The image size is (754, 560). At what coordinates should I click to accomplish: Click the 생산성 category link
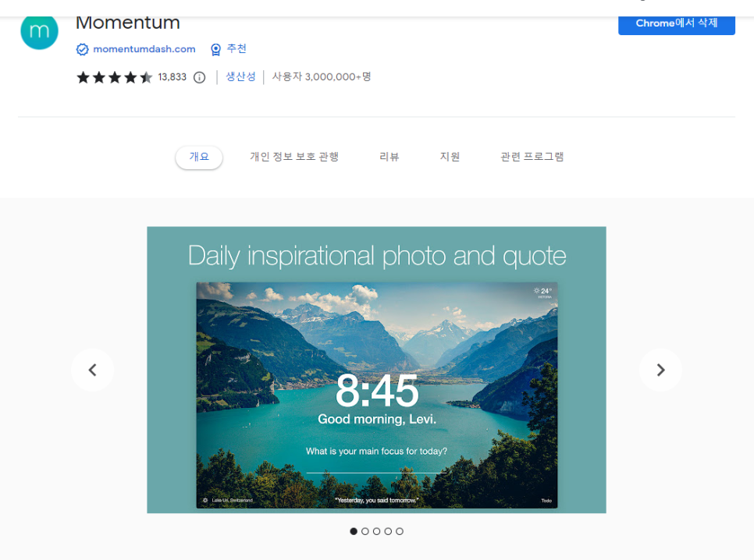241,77
